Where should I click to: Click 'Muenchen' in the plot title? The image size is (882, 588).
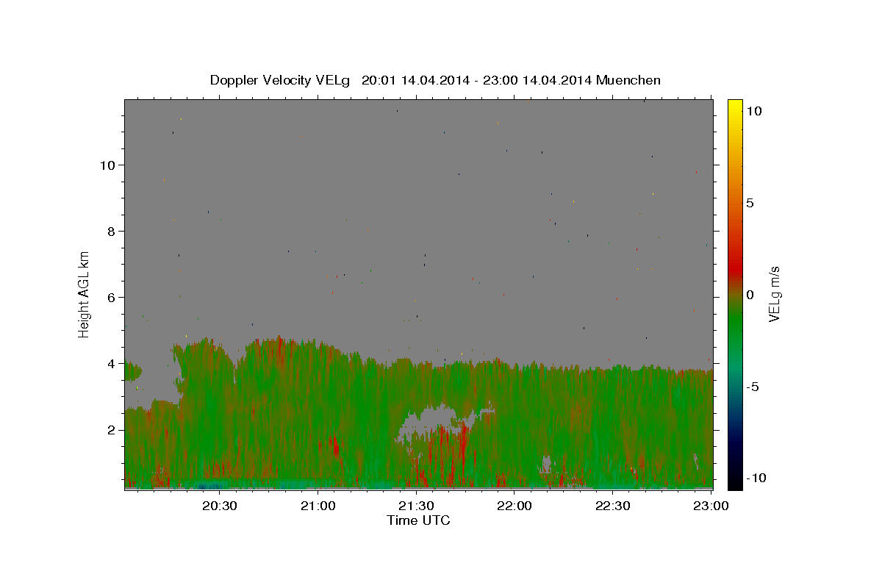628,80
